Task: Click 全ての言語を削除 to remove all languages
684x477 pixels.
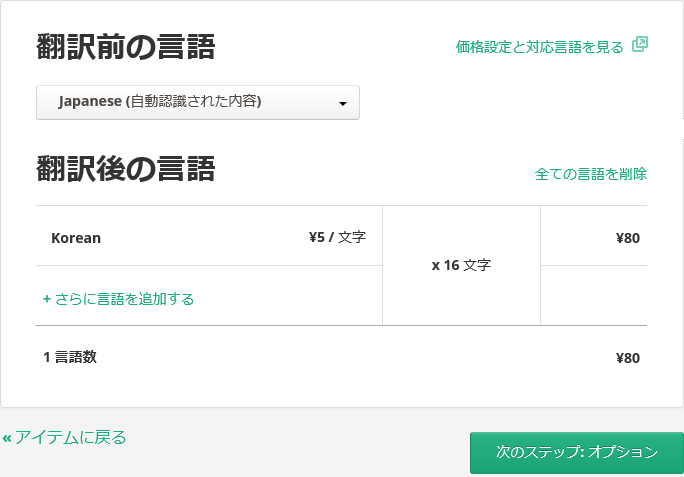Action: click(x=590, y=174)
